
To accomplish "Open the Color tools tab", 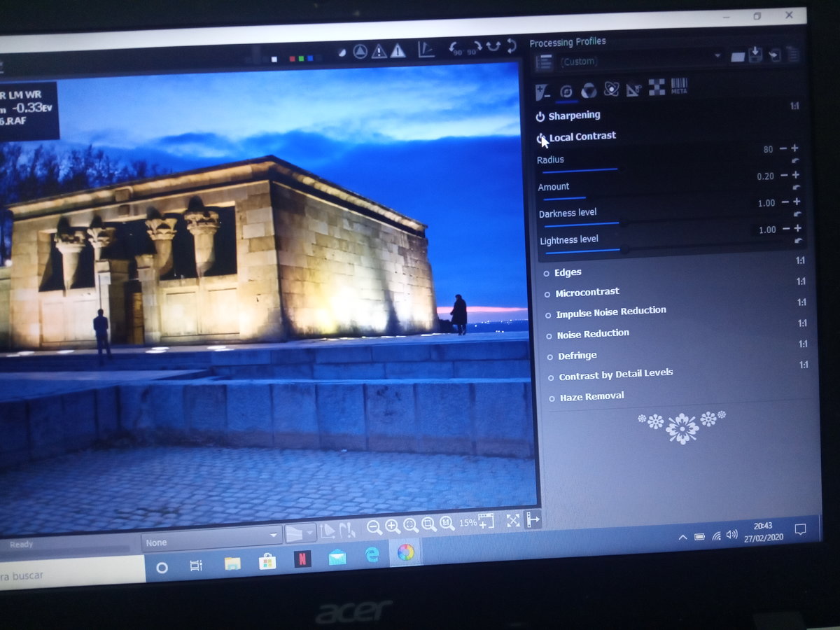I will coord(589,90).
